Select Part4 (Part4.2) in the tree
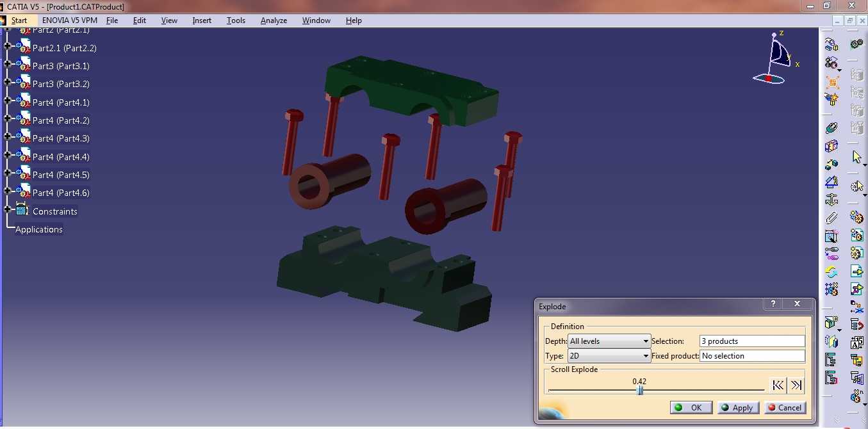 coord(61,120)
